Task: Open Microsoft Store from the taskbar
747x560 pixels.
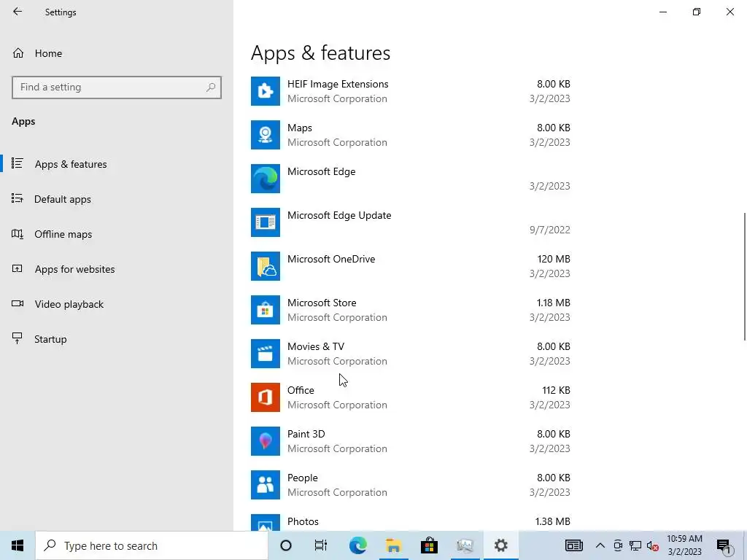Action: click(429, 545)
